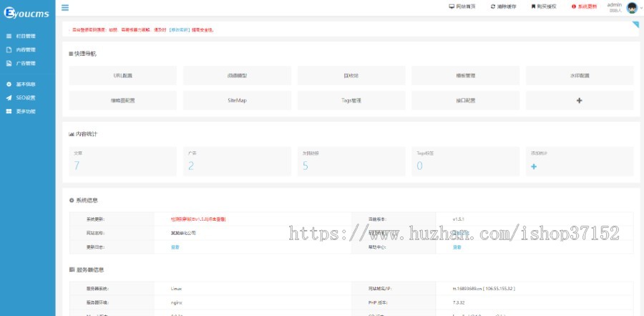
Task: Toggle the hamburger sidebar collapse icon
Action: click(x=65, y=7)
